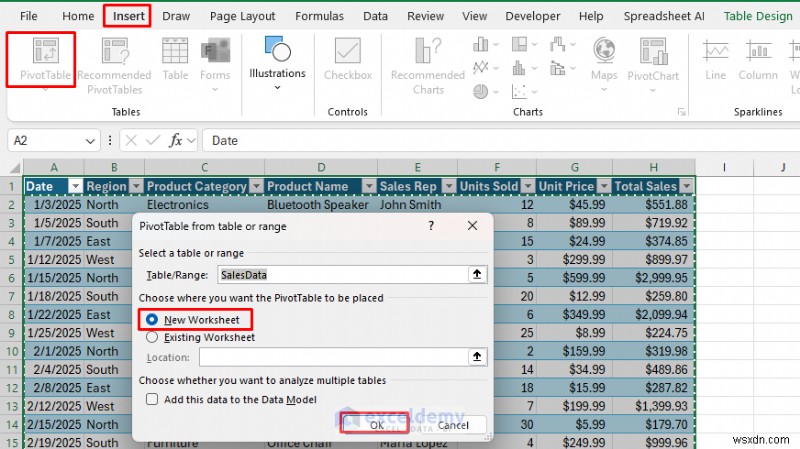Insert a scatter or bubble chart
The image size is (800, 449).
coord(524,91)
